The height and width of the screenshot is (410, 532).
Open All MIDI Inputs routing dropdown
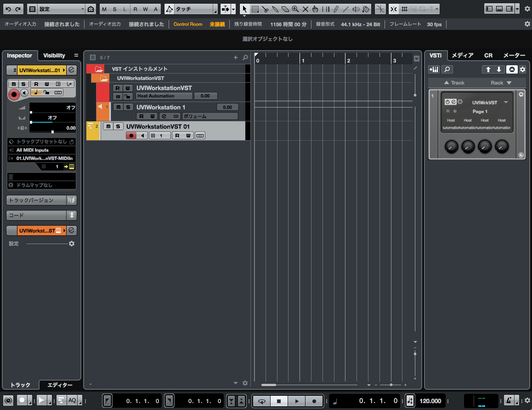pos(41,150)
